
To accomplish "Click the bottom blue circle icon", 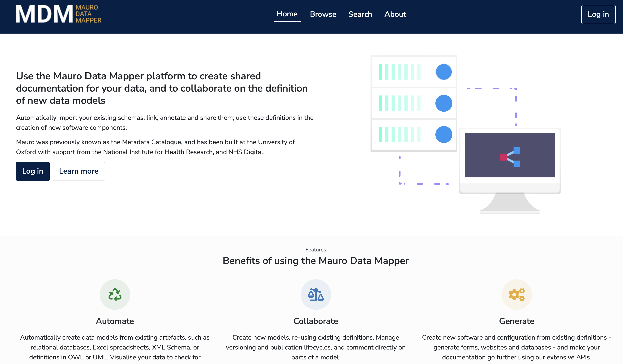I will click(444, 134).
